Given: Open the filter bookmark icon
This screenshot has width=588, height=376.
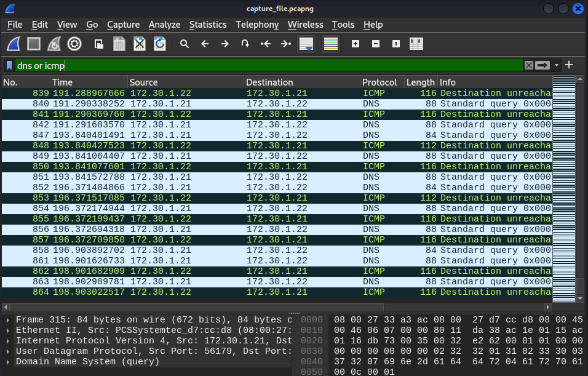Looking at the screenshot, I should point(9,65).
